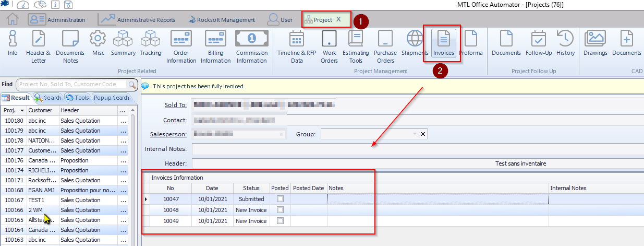Select the Result tab

pos(16,98)
